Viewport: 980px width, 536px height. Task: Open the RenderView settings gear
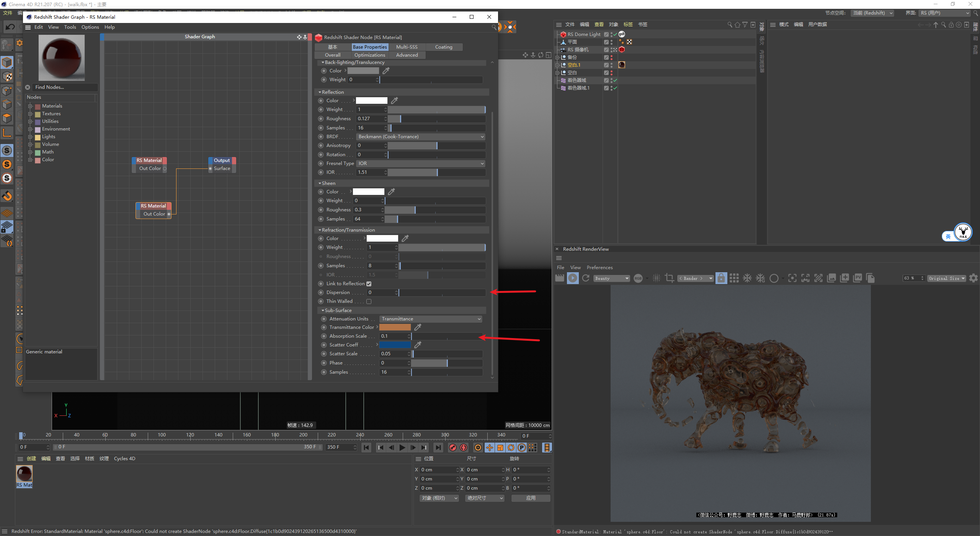coord(973,278)
